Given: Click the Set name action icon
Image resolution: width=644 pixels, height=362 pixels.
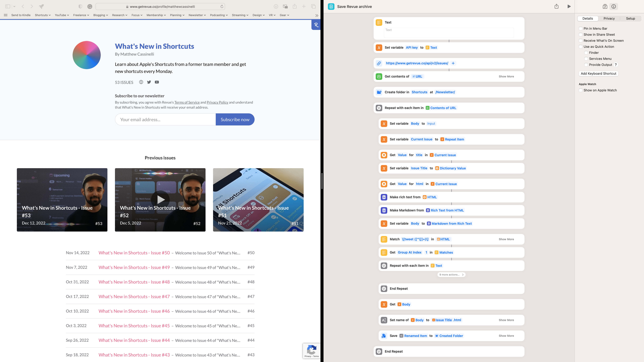Looking at the screenshot, I should coord(384,320).
